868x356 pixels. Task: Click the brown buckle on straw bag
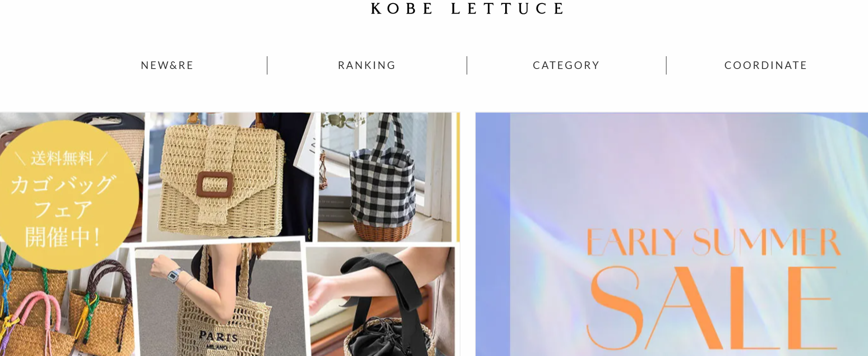215,184
